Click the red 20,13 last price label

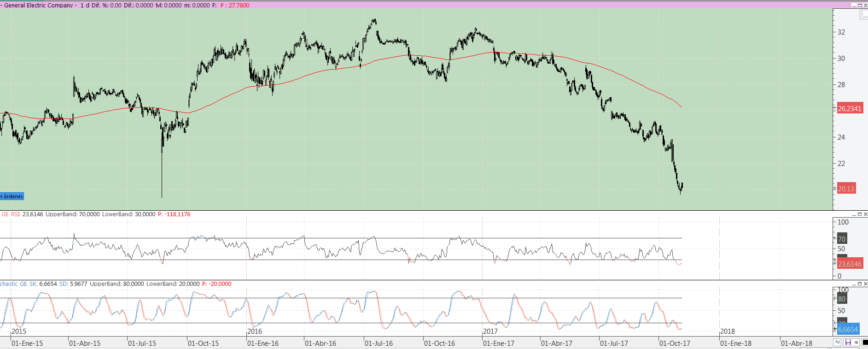[x=846, y=189]
